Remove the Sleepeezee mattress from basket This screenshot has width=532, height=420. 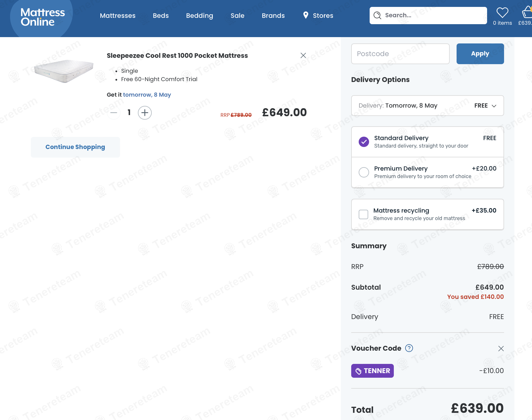[303, 55]
